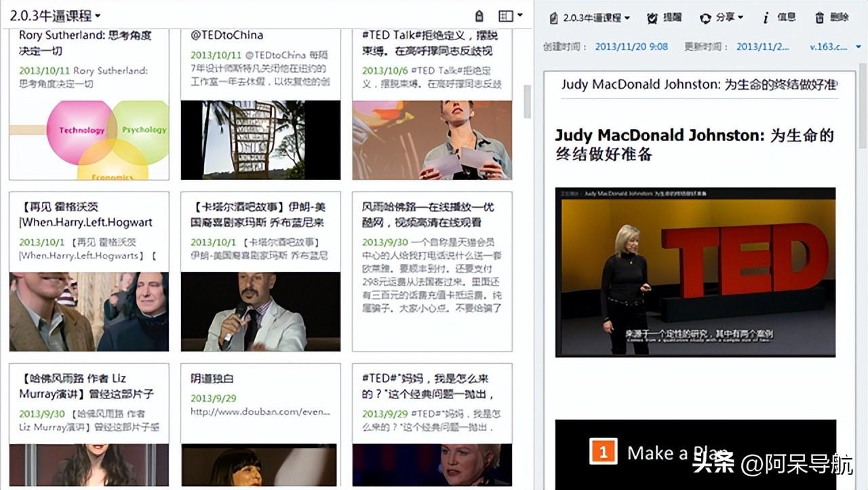Select the #TED#妈妈，我是怎么来的 note card
868x490 pixels.
[432, 426]
